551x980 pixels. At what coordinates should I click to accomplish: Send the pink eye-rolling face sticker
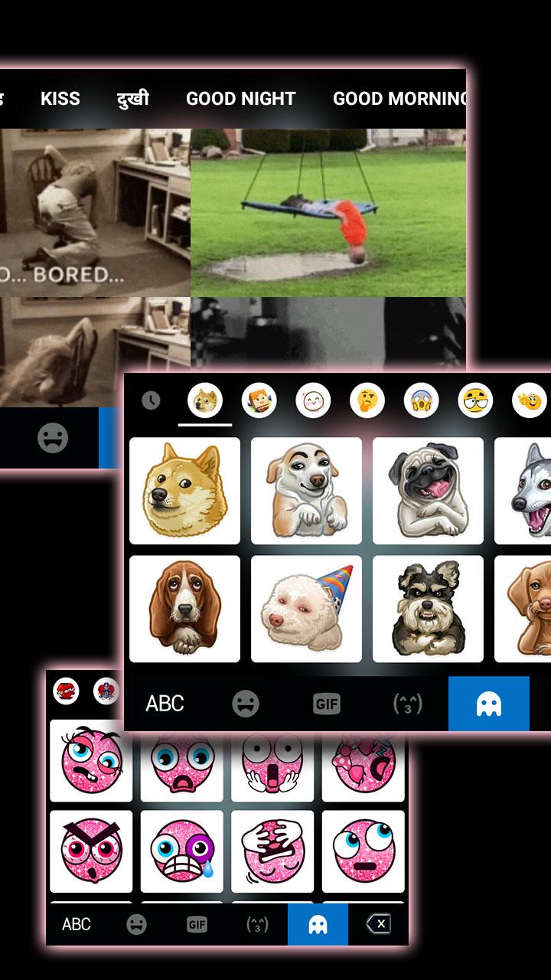pos(364,851)
